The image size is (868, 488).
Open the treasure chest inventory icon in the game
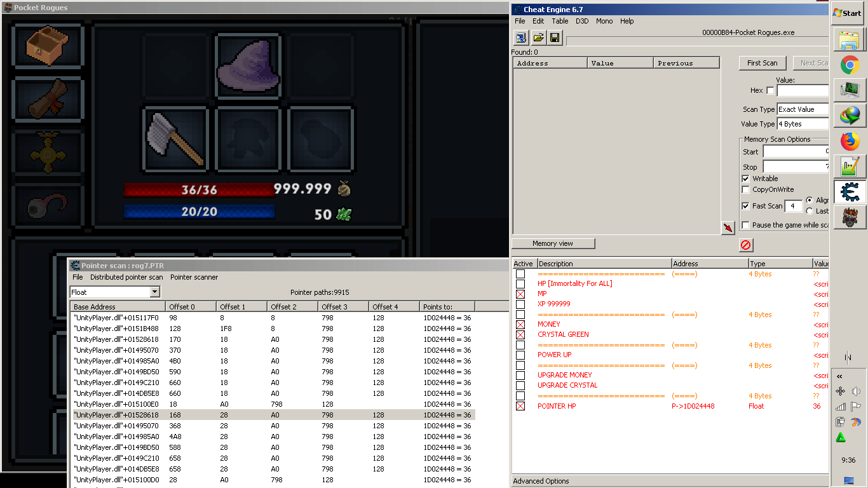(x=47, y=46)
